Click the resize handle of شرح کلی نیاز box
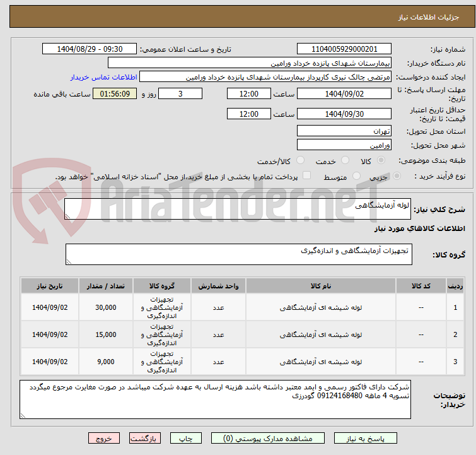 pyautogui.click(x=67, y=216)
